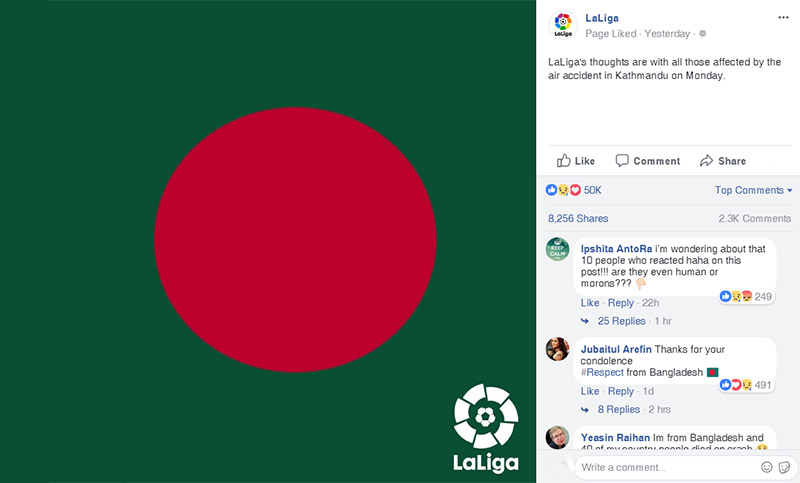This screenshot has width=800, height=483.
Task: Open emoji picker in comment box
Action: (766, 467)
